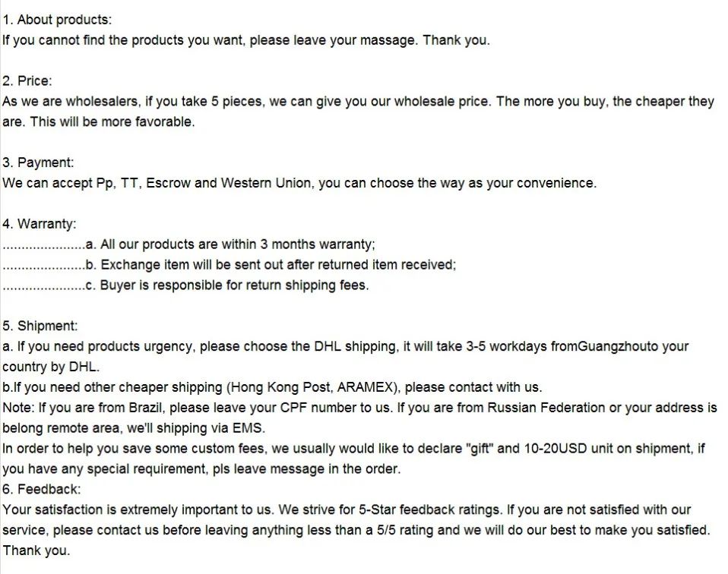Click the words 'Hong Kong Post'
The image size is (728, 574).
(x=281, y=387)
